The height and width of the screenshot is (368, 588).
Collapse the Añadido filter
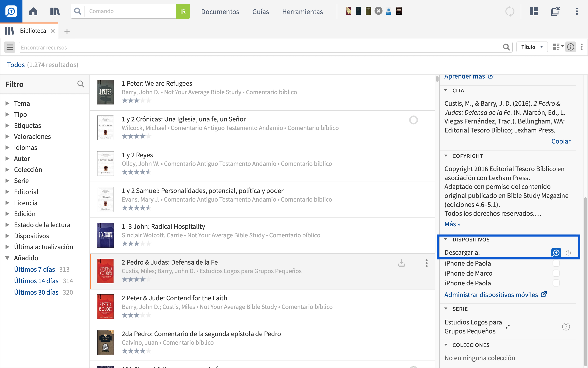coord(7,258)
